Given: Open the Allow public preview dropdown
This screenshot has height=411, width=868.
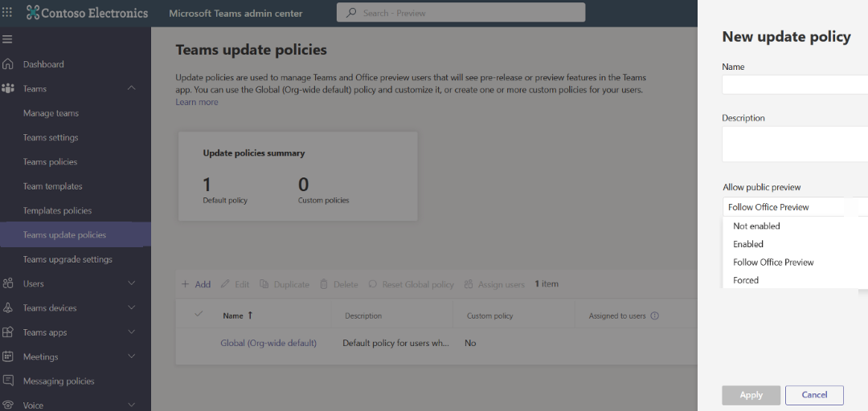Looking at the screenshot, I should [x=795, y=207].
